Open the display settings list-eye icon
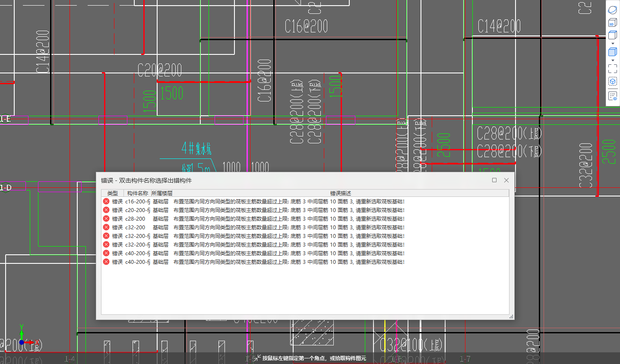The image size is (620, 364). (x=612, y=96)
